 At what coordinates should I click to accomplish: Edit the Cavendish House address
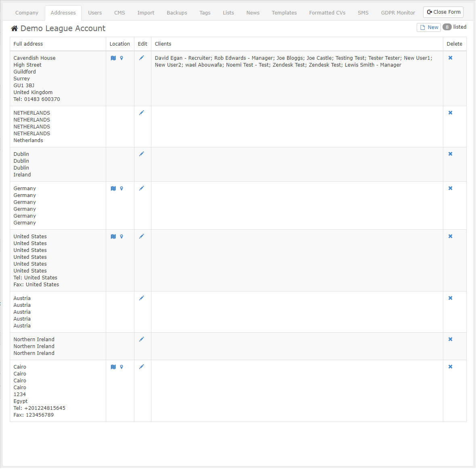click(x=141, y=58)
